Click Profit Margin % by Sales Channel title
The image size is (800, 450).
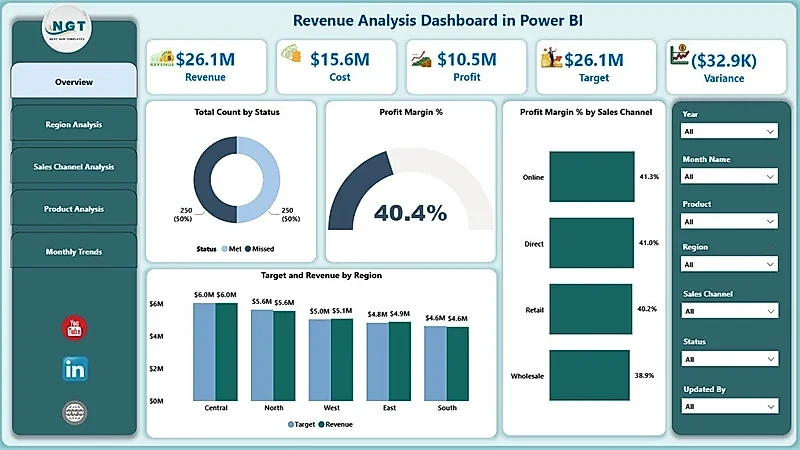(586, 112)
